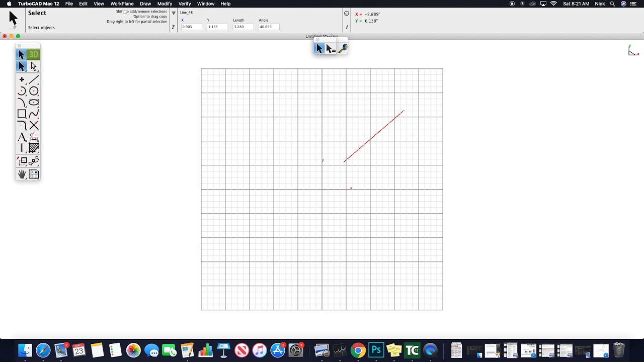Open Google Chrome from the Dock
Viewport: 644px width, 362px height.
(358, 350)
